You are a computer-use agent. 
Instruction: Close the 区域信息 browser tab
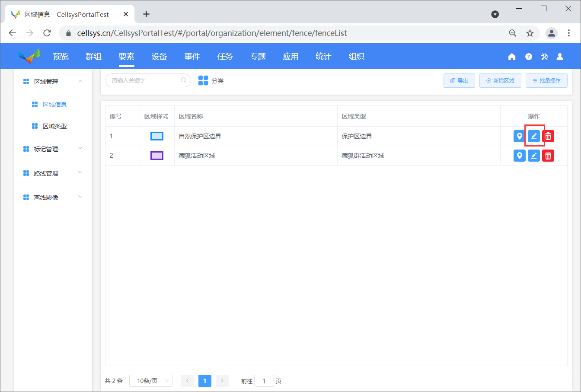pyautogui.click(x=126, y=14)
